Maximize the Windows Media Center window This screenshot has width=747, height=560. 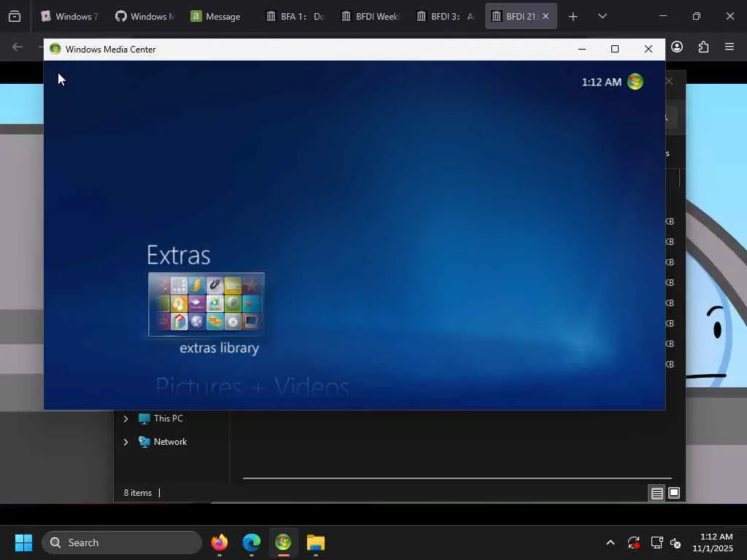coord(615,49)
